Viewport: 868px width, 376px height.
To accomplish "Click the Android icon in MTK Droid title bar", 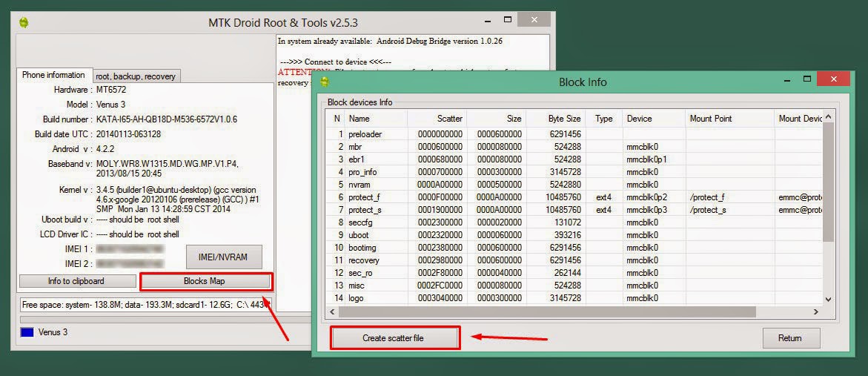I will [x=23, y=23].
